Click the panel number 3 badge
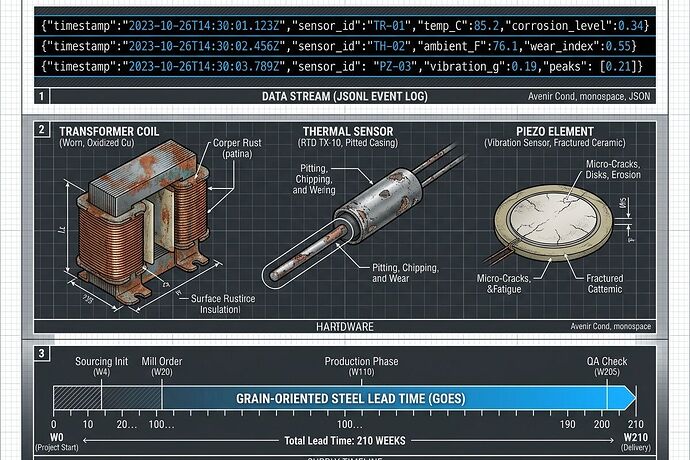This screenshot has width=690, height=460. (x=41, y=353)
